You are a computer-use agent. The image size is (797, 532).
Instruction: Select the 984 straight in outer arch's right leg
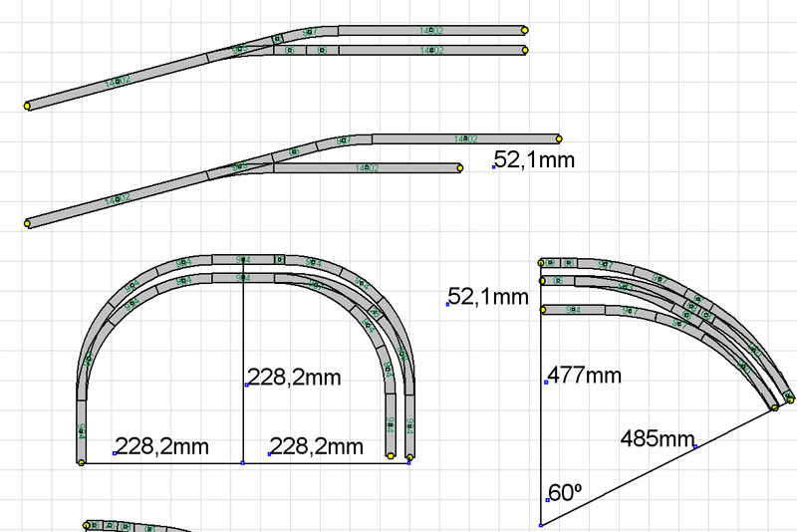(409, 425)
